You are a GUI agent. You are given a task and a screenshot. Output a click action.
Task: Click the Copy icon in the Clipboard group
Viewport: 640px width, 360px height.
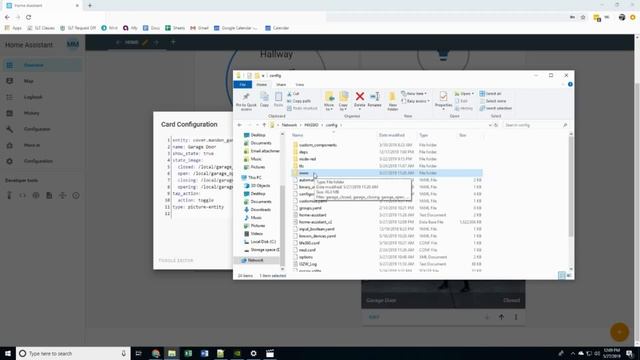[x=264, y=100]
